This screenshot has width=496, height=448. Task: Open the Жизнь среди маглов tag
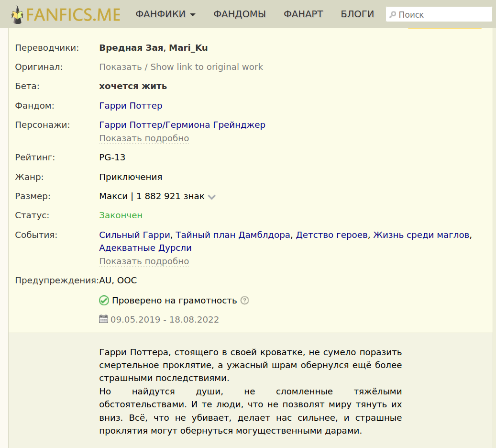[421, 235]
